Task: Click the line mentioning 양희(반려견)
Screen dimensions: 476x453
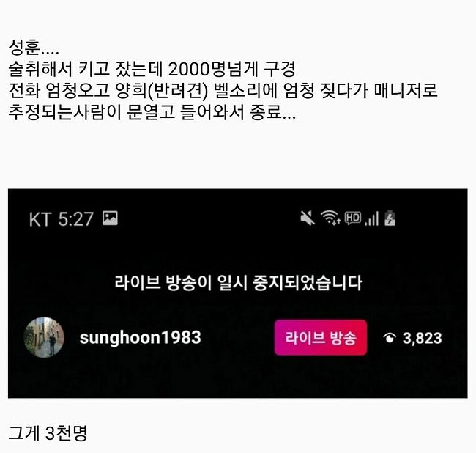Action: [223, 90]
